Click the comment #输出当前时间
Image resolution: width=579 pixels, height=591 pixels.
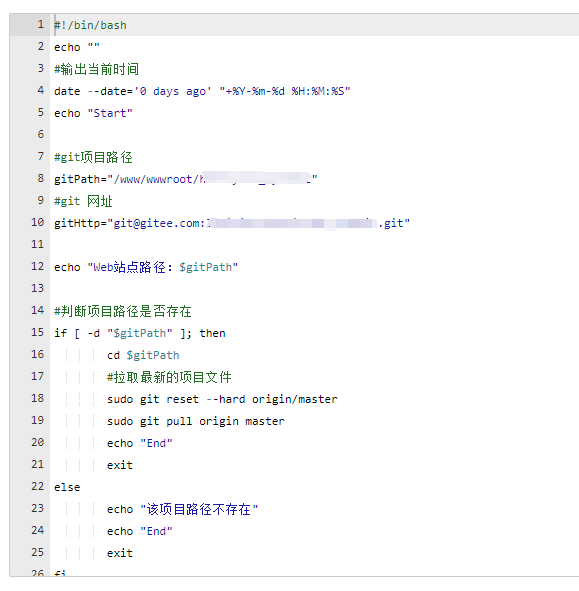point(96,69)
